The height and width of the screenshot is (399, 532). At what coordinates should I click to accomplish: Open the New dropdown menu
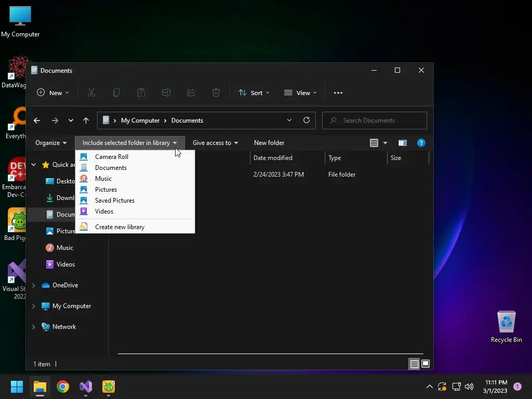(53, 92)
